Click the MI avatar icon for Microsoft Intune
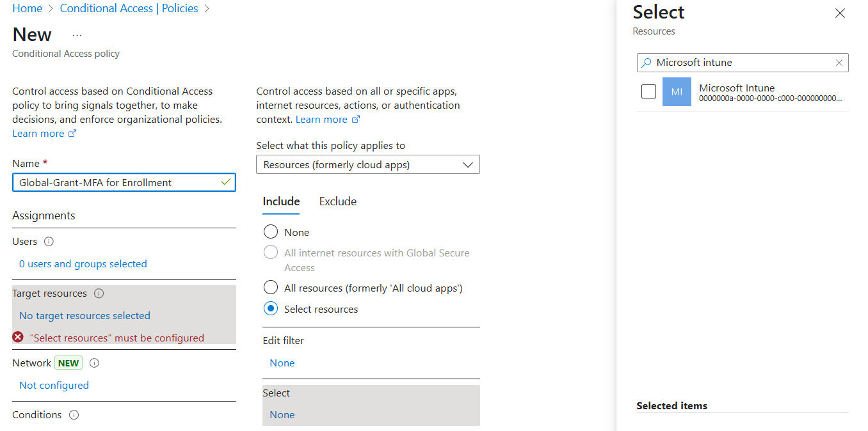 coord(677,91)
